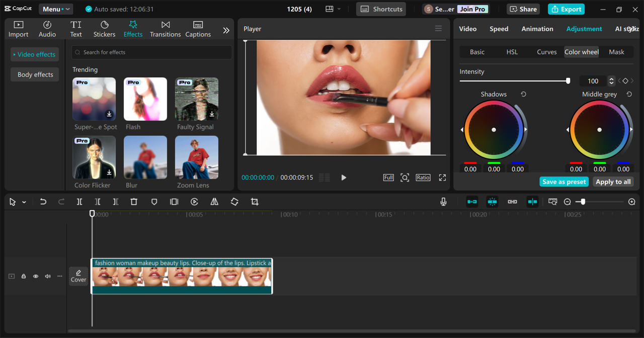This screenshot has width=644, height=338.
Task: Select the Basic sub-tab
Action: (x=477, y=52)
